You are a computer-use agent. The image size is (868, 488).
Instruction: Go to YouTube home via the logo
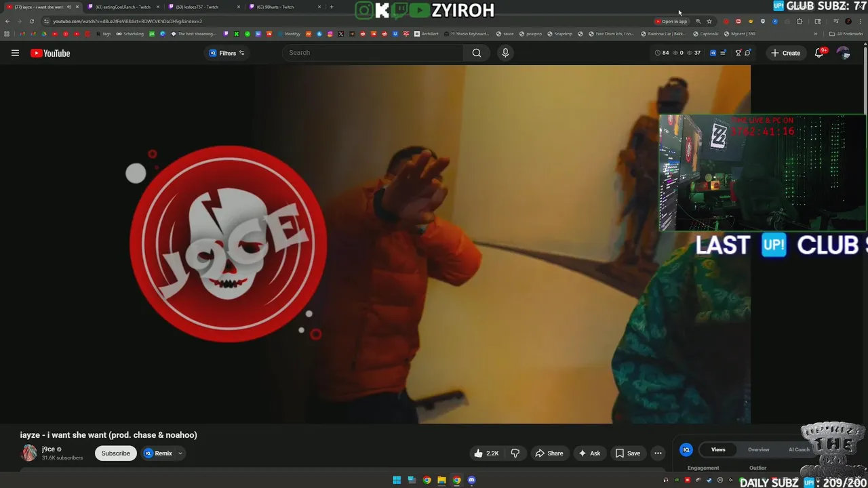(x=50, y=54)
